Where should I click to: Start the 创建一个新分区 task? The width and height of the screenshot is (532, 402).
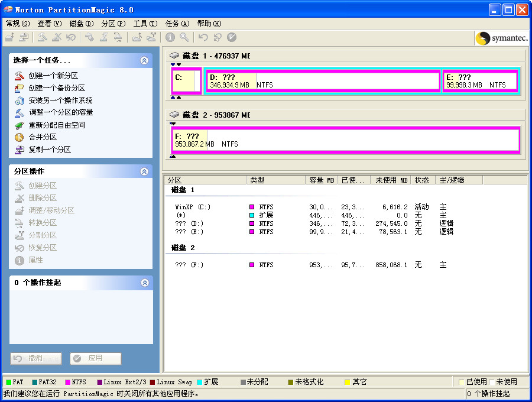click(53, 75)
